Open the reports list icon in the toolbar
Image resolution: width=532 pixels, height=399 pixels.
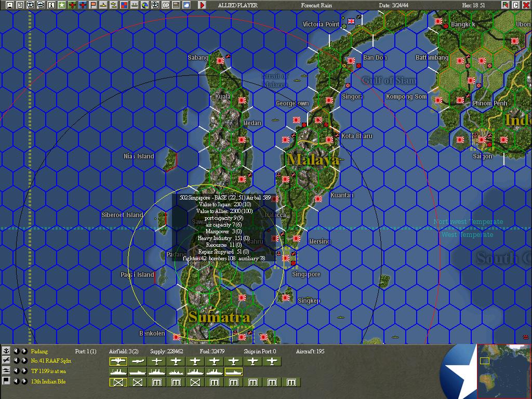coord(20,5)
